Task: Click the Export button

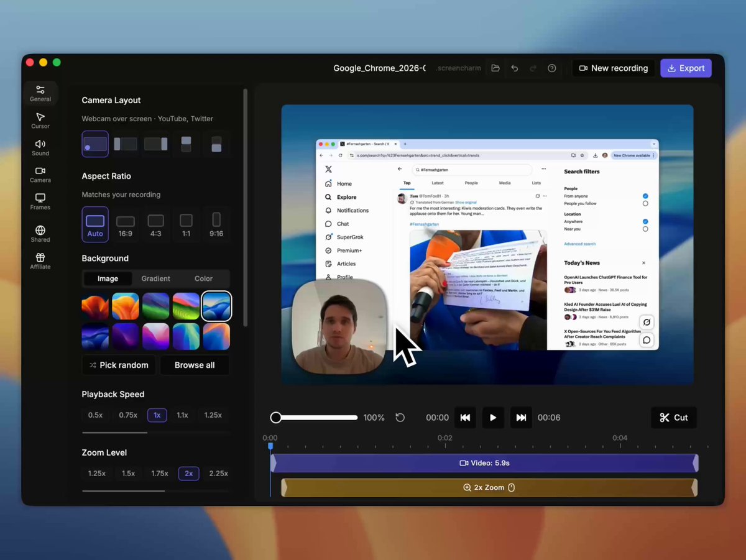Action: click(686, 68)
